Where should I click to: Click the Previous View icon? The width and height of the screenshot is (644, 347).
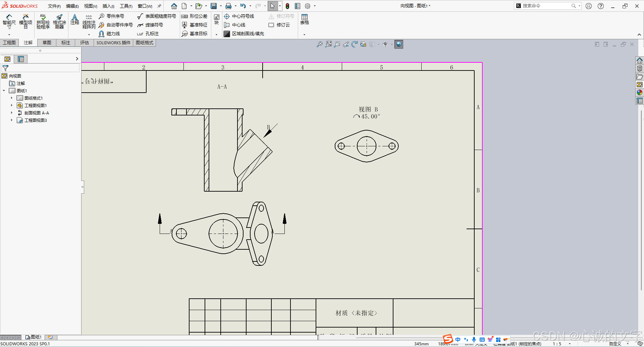[346, 44]
